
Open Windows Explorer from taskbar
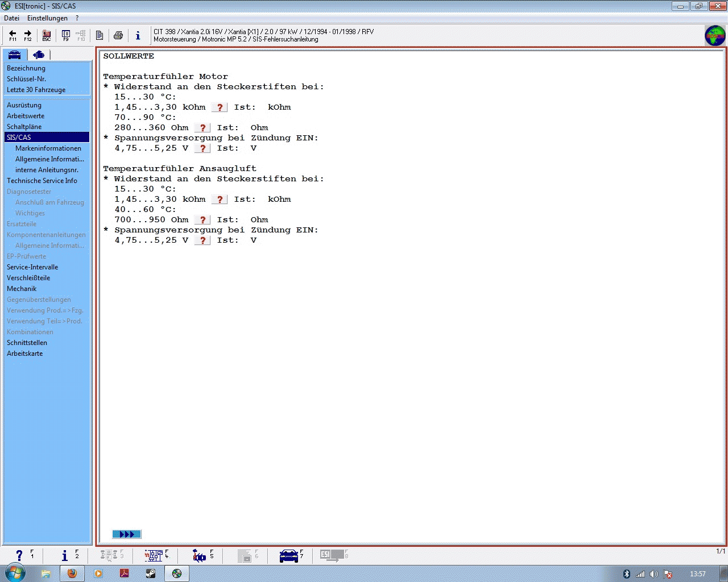pyautogui.click(x=46, y=573)
